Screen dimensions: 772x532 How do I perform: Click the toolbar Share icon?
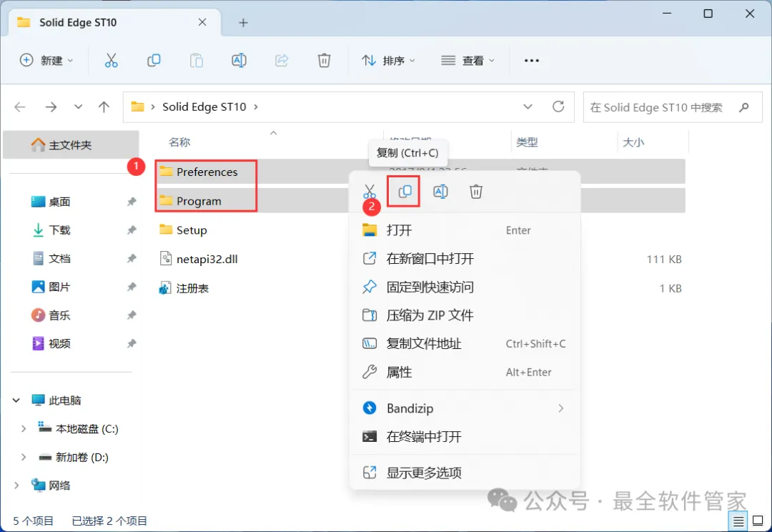[282, 61]
